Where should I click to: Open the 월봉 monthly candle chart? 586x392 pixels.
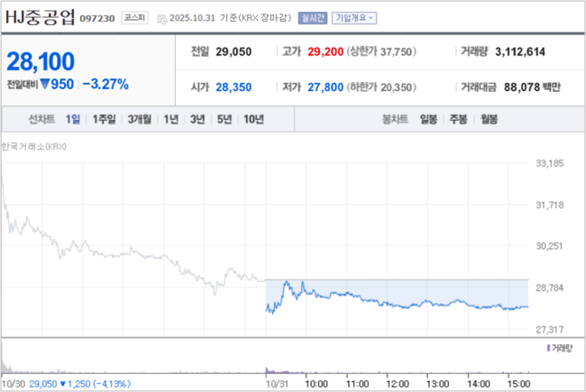[x=489, y=119]
